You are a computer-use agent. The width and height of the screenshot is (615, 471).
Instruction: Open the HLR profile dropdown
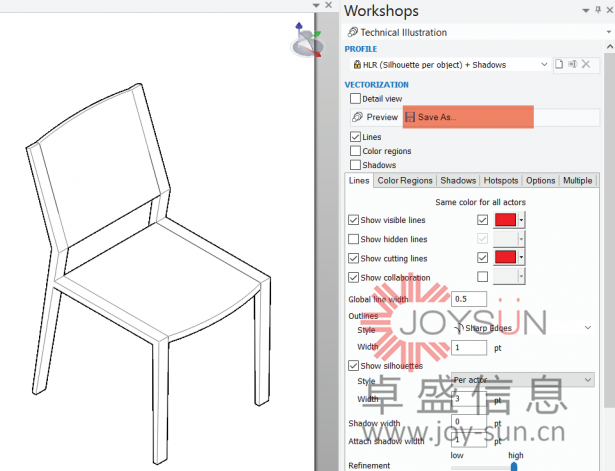click(544, 64)
